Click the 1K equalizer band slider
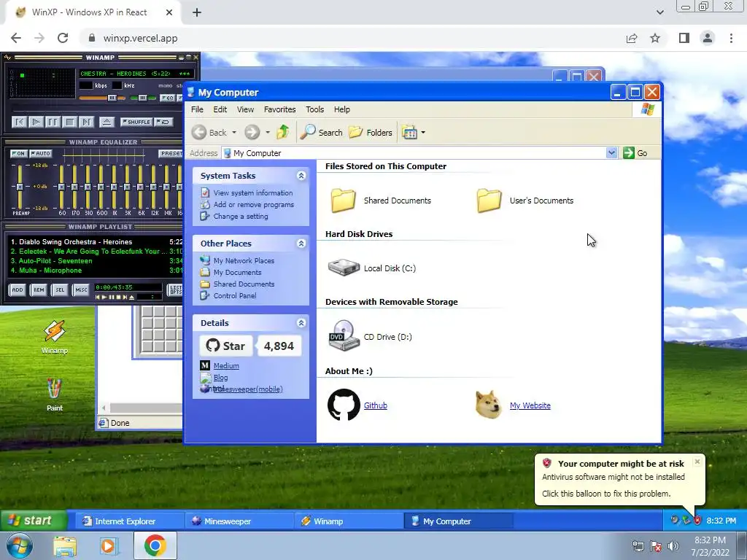The height and width of the screenshot is (560, 747). tap(114, 187)
